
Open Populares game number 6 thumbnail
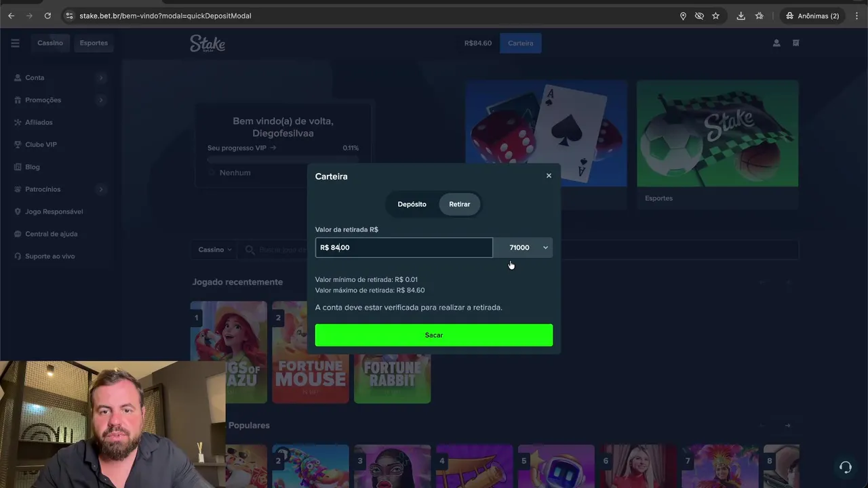638,466
